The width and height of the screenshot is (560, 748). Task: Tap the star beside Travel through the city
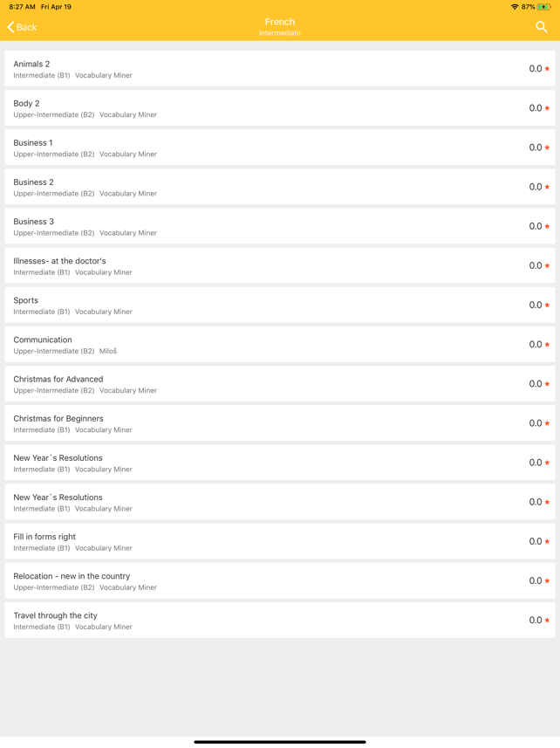pyautogui.click(x=546, y=620)
